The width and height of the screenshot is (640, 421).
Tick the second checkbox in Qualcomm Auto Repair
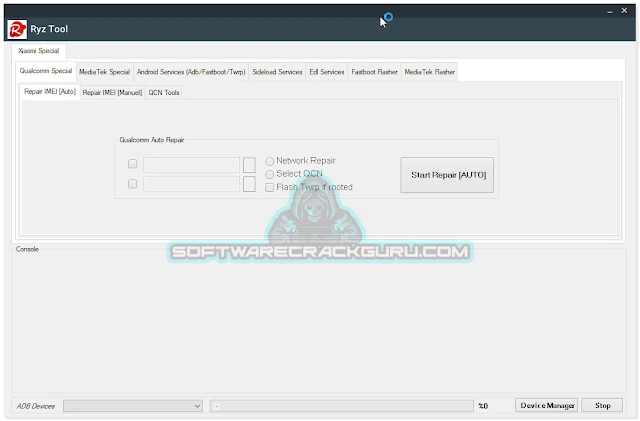coord(132,184)
